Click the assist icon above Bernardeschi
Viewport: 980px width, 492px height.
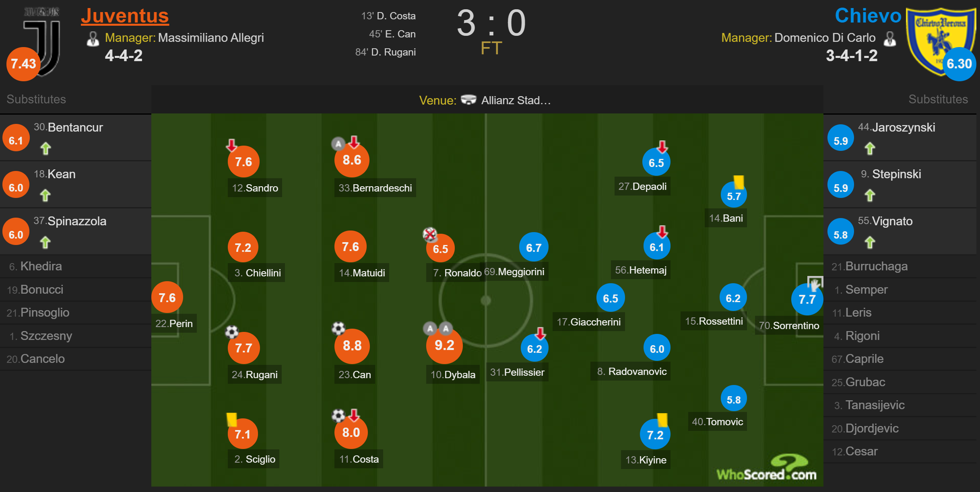[338, 144]
